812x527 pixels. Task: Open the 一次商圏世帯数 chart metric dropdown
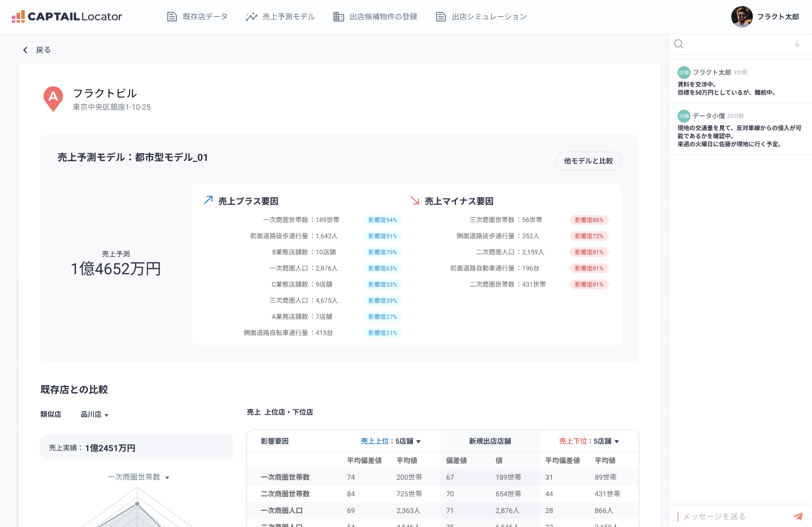[x=138, y=476]
